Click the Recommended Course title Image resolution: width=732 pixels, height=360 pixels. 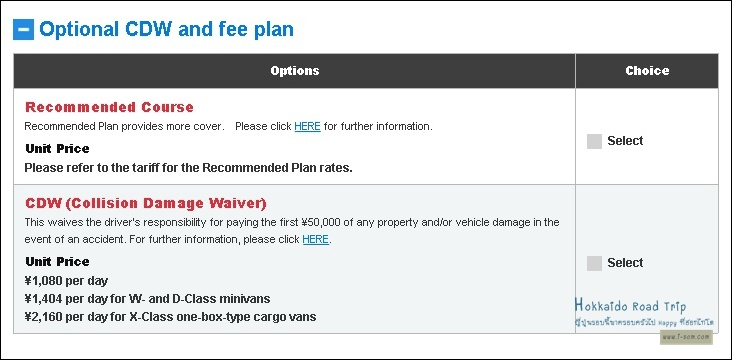[109, 107]
